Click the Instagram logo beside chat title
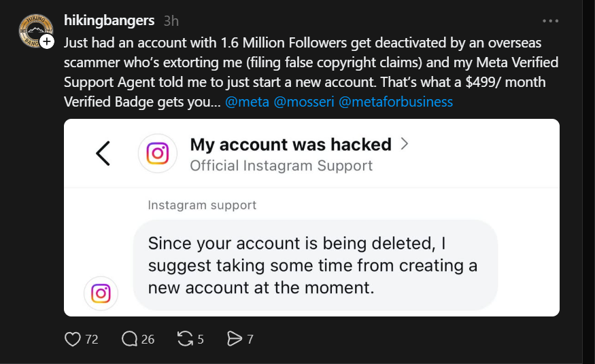Screen dimensions: 595x364 tap(158, 153)
